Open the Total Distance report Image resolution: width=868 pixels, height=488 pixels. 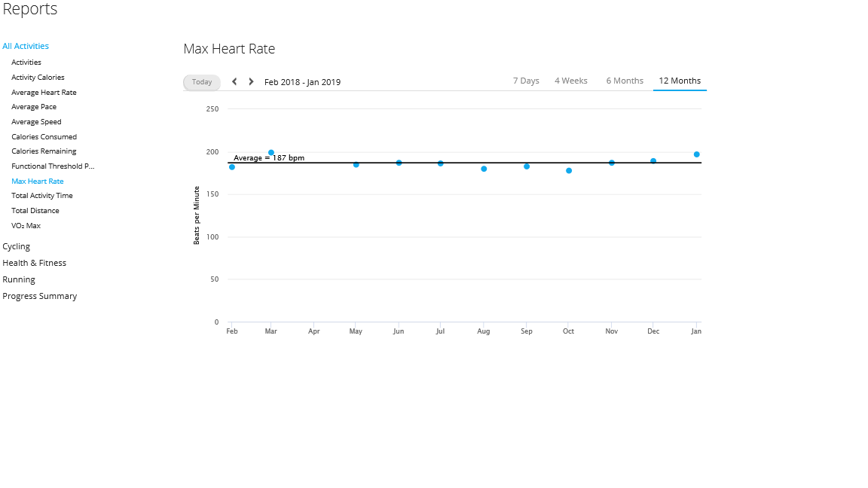pos(35,210)
